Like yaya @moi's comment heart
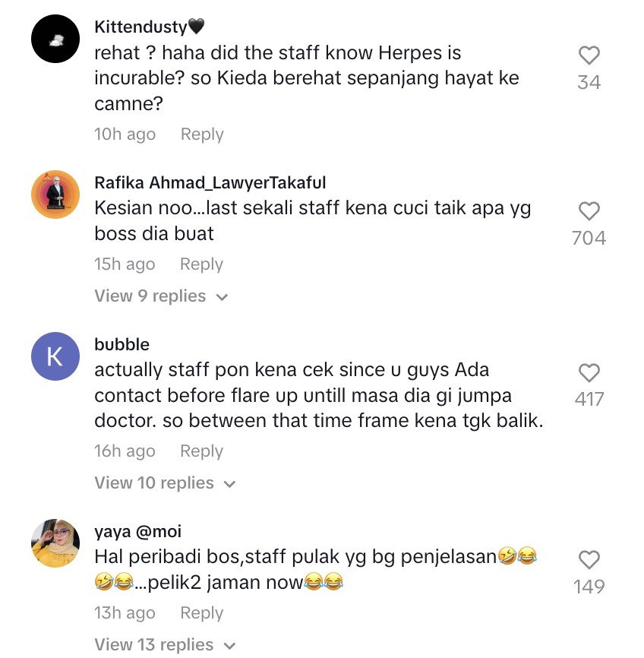644x658 pixels. pyautogui.click(x=589, y=559)
